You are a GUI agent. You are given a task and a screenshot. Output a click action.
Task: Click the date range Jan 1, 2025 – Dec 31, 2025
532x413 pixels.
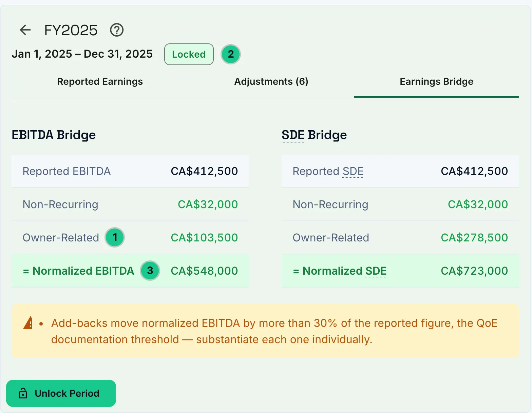point(82,54)
